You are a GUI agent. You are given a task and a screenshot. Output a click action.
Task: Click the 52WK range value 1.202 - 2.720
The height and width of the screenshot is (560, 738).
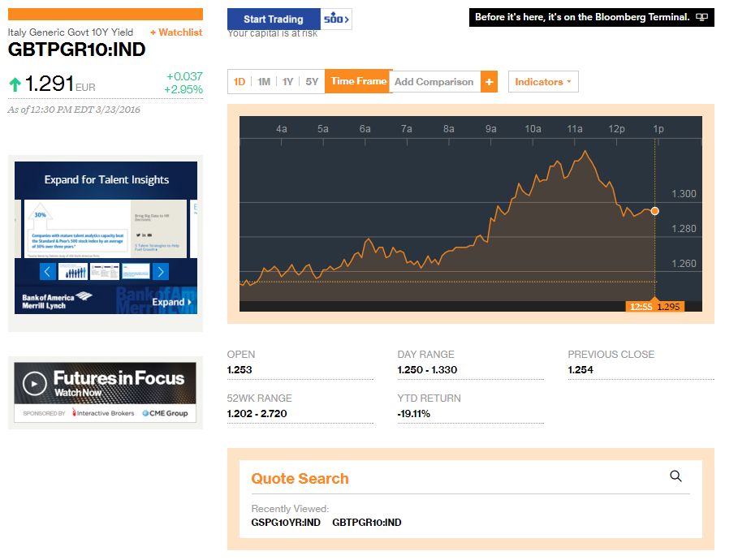[257, 414]
